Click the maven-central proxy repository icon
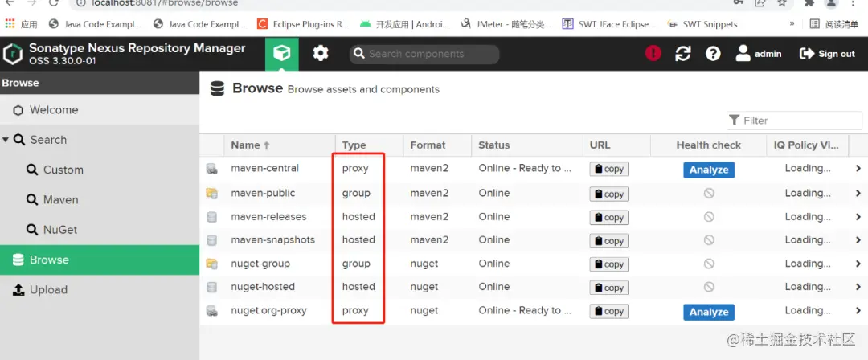The width and height of the screenshot is (868, 360). click(211, 169)
